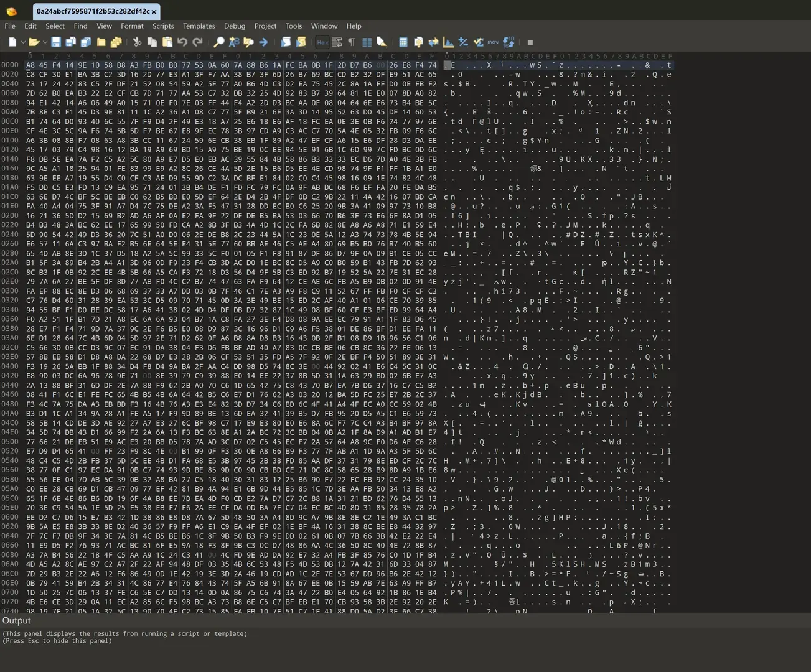
Task: Open the Edit menu
Action: (30, 26)
